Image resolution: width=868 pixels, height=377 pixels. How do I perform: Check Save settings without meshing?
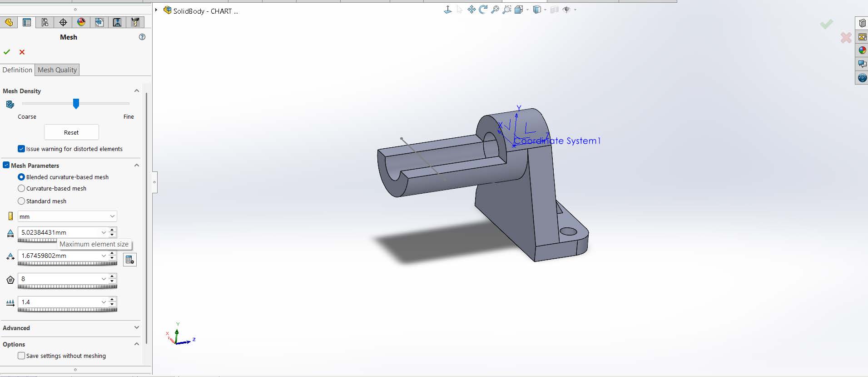pyautogui.click(x=21, y=356)
